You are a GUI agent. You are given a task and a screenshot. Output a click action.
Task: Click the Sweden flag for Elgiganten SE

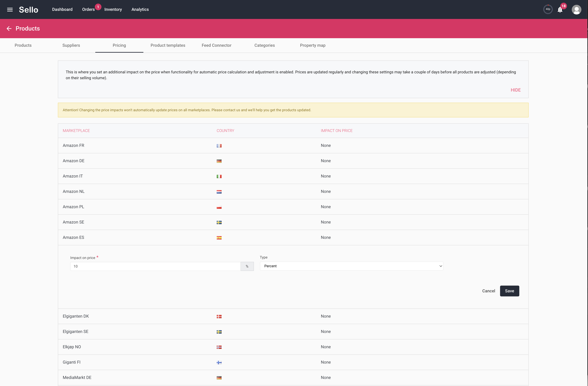pyautogui.click(x=219, y=332)
